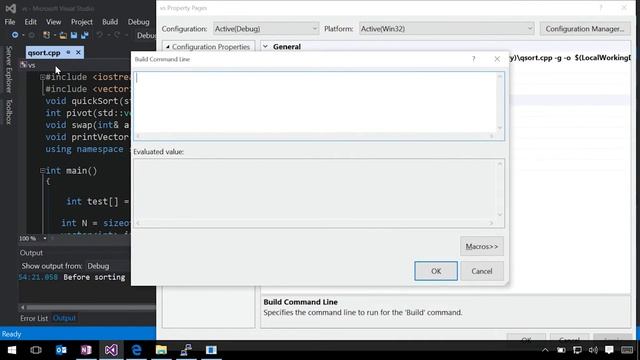Click the Evaluated value horizontal scrollbar
The image size is (640, 360).
point(315,223)
